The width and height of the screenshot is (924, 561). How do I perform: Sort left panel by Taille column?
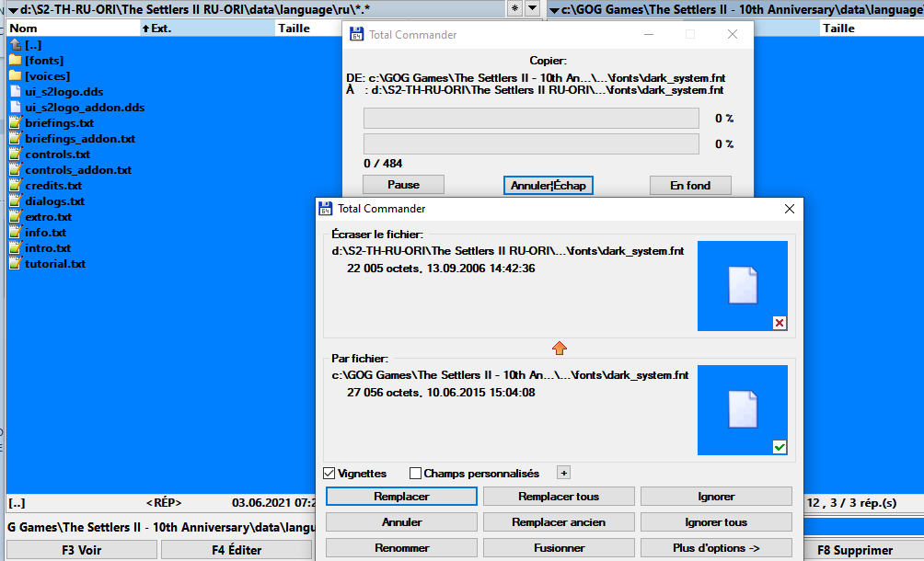pyautogui.click(x=307, y=28)
